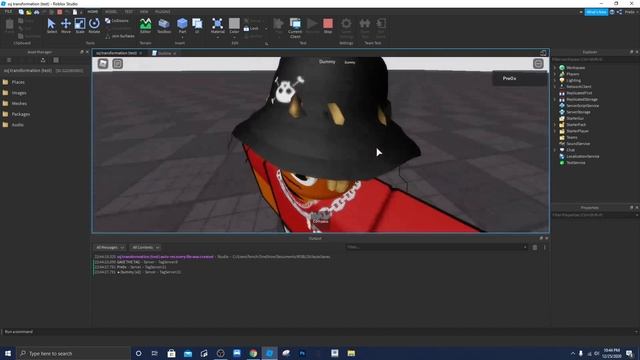
Task: Open the Toolbox panel
Action: click(164, 25)
